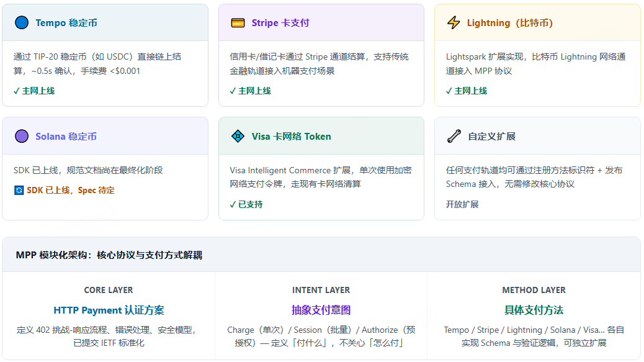This screenshot has width=644, height=362.
Task: Open the Stripe 卡支付 heading
Action: click(280, 23)
